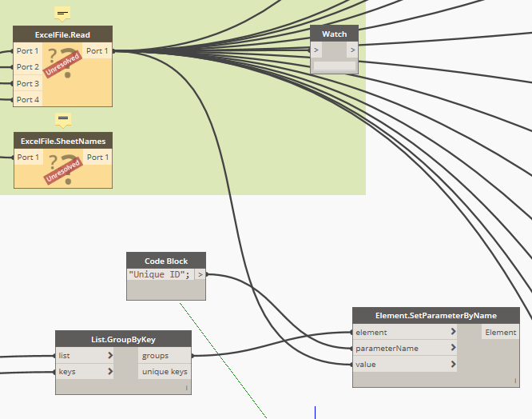
Task: Click the Watch node output port arrow
Action: pos(352,50)
